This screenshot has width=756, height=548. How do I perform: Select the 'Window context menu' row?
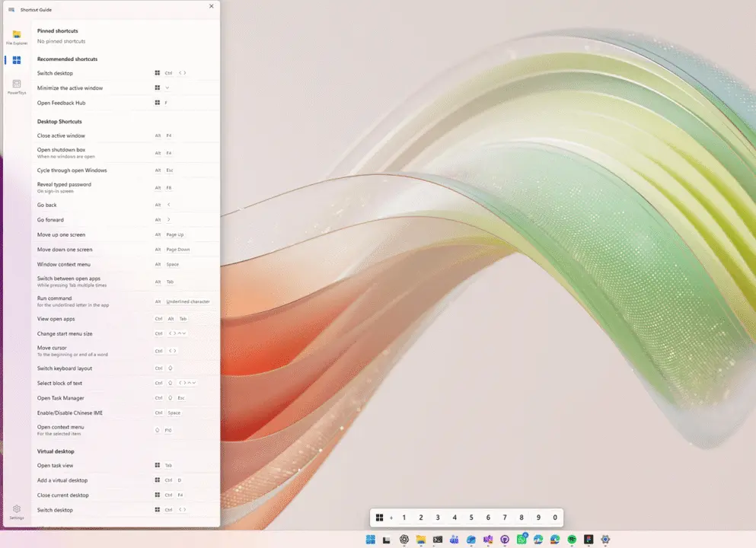126,265
